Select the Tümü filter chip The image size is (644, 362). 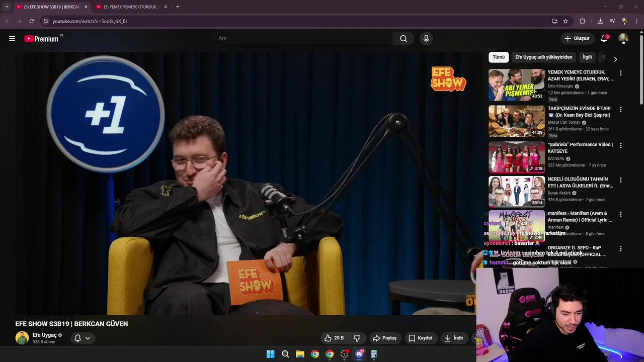click(x=499, y=57)
